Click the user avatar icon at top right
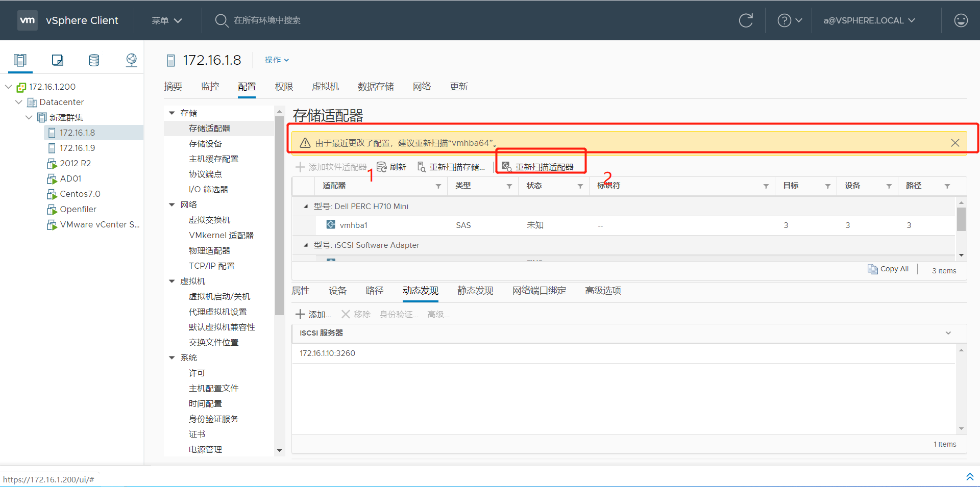The height and width of the screenshot is (487, 980). (961, 20)
